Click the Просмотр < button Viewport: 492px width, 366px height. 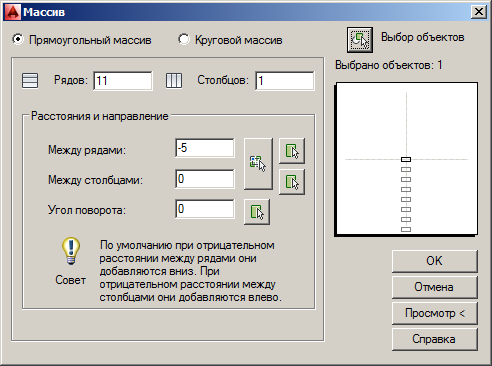click(x=435, y=313)
